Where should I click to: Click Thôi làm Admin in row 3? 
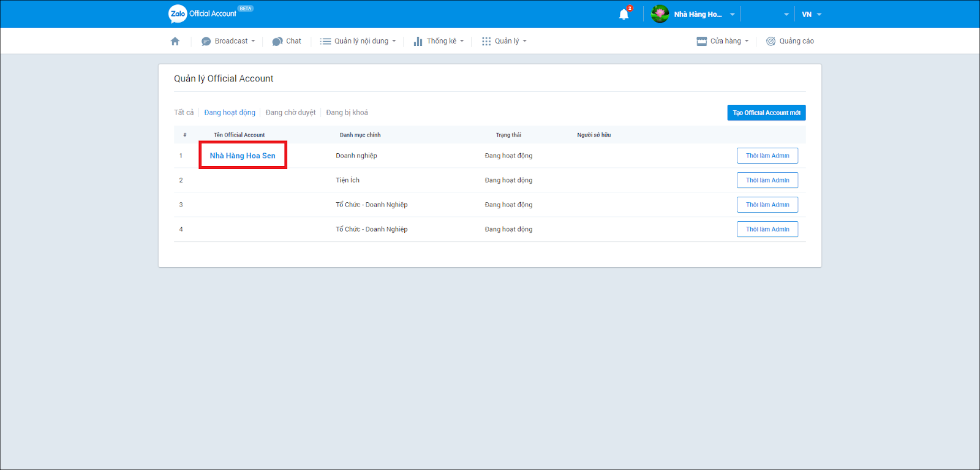[x=767, y=205]
